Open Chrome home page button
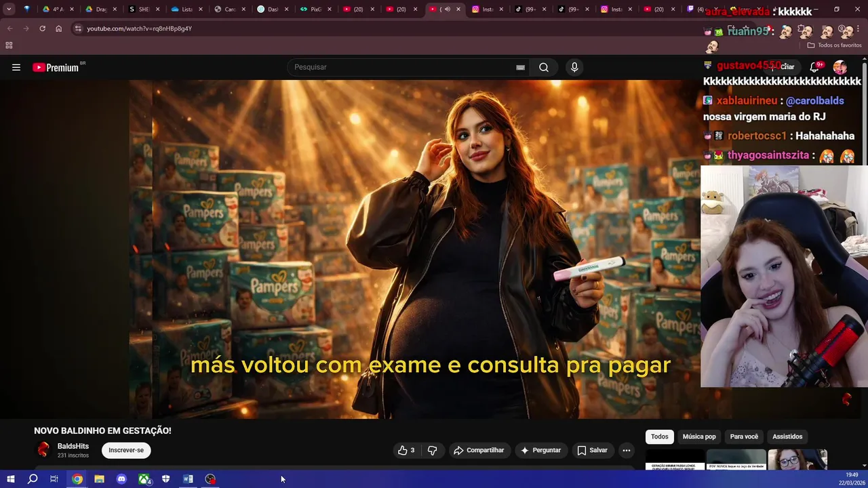The height and width of the screenshot is (488, 868). [x=58, y=28]
